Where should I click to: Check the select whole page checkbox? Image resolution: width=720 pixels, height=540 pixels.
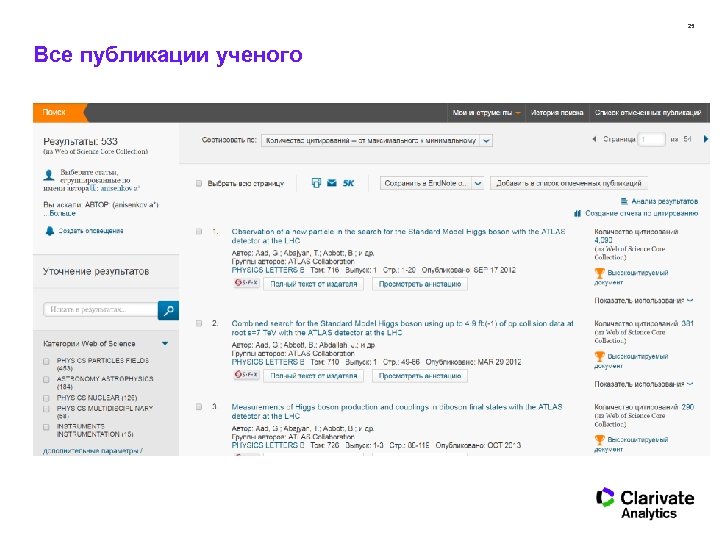pyautogui.click(x=199, y=183)
